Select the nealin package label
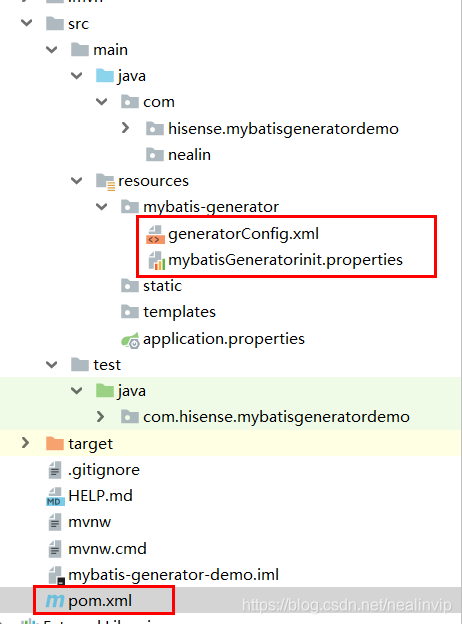Viewport: 462px width, 624px height. point(189,155)
